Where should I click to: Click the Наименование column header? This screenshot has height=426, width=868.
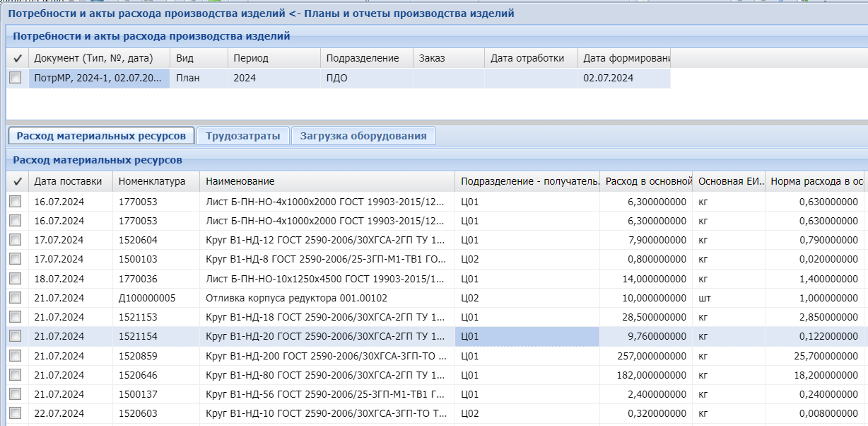(x=327, y=182)
